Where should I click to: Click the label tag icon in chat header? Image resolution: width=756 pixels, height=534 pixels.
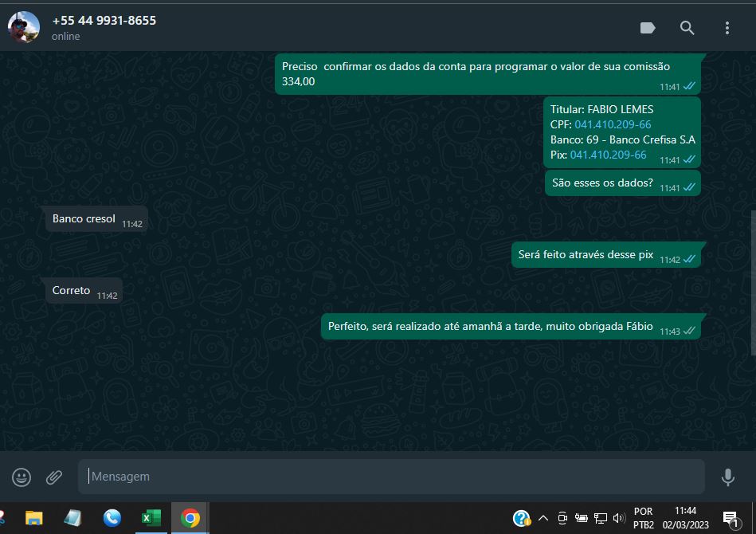[x=648, y=28]
